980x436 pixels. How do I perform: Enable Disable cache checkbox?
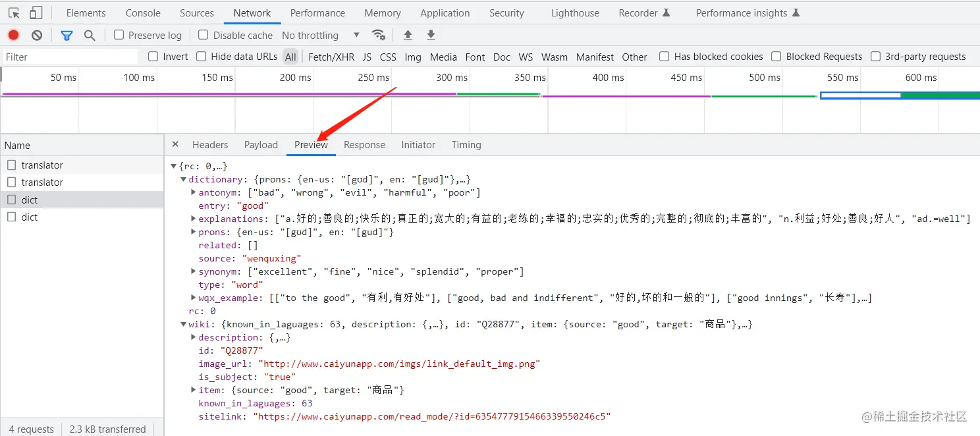(204, 35)
